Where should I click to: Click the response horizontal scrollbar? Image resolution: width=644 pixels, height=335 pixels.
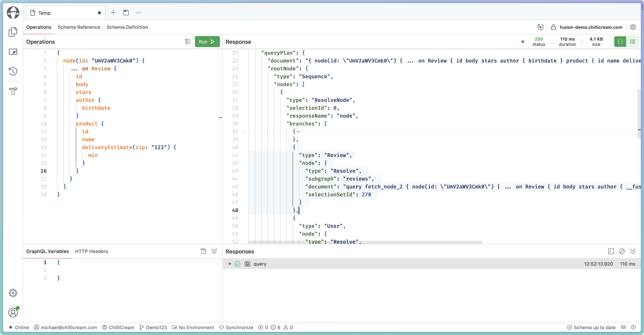(x=365, y=242)
